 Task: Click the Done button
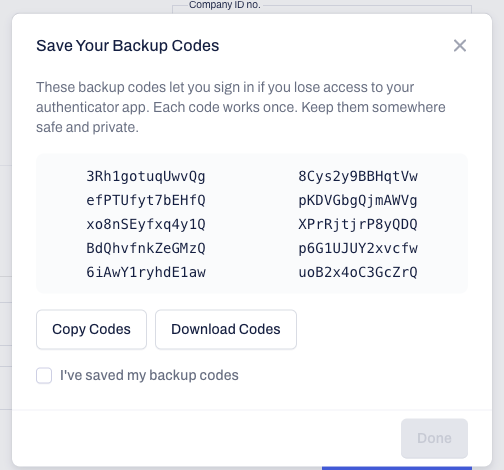coord(434,438)
